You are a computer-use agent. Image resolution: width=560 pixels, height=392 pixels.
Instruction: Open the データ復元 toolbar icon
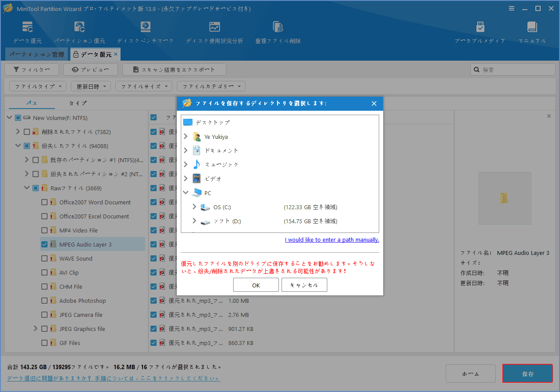28,27
